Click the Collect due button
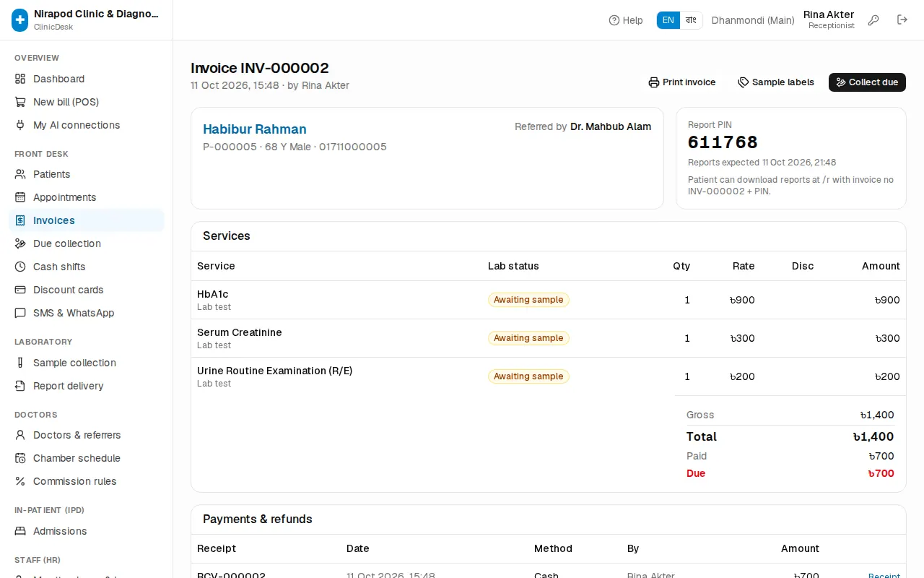924x578 pixels. (x=867, y=82)
